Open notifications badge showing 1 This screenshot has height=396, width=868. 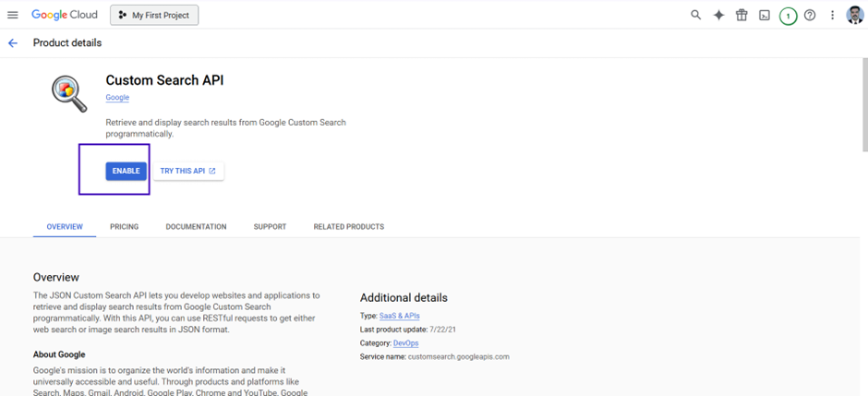point(788,16)
